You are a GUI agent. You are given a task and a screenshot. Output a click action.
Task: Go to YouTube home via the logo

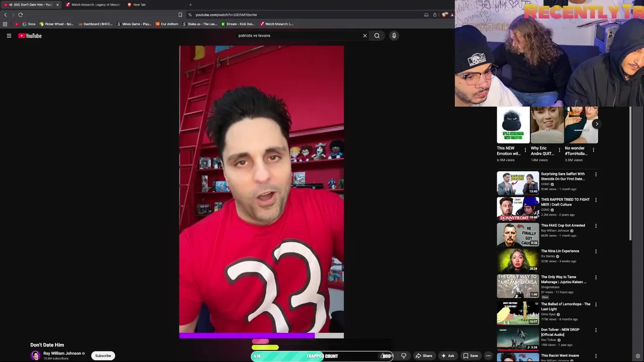[x=30, y=36]
